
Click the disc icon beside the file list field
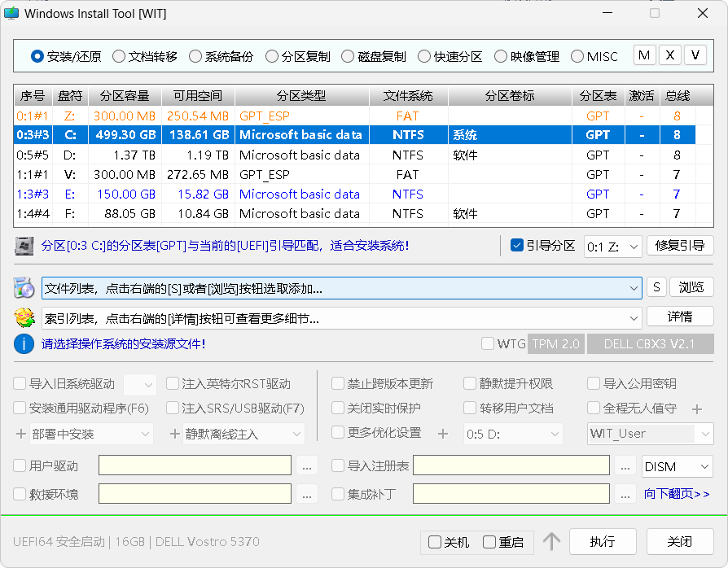coord(25,287)
